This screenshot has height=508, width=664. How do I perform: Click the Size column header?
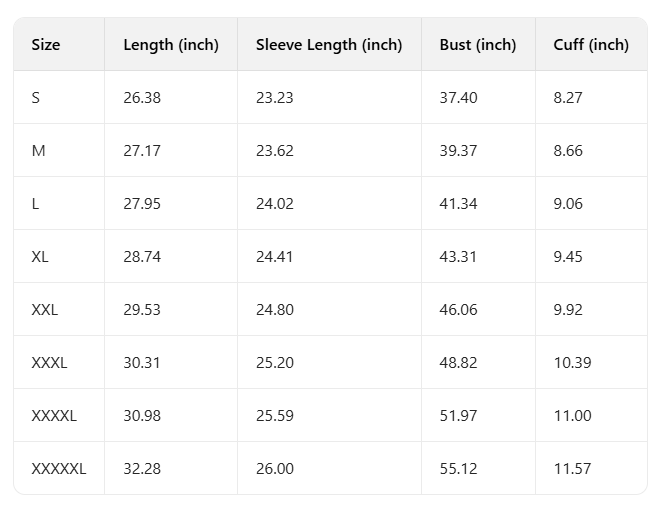tap(46, 45)
